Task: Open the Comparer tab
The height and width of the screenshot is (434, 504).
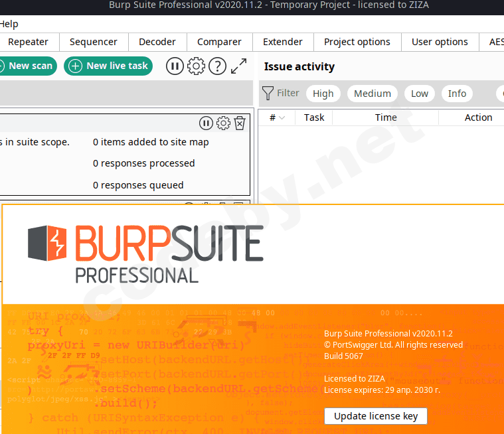Action: [x=219, y=42]
